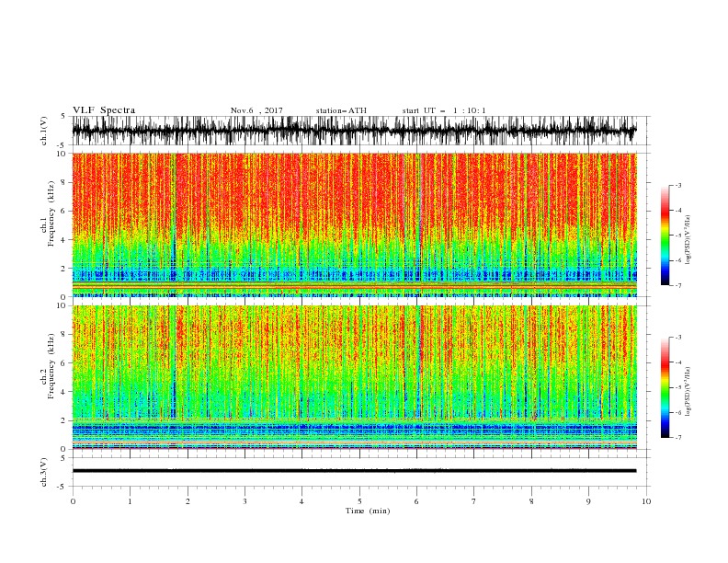The width and height of the screenshot is (728, 563).
Task: Click the "8" kHz tick on ch.2 frequency axis
Action: pyautogui.click(x=63, y=335)
